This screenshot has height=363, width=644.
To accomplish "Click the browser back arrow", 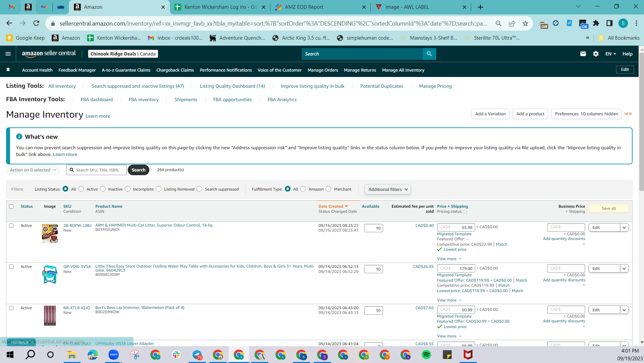I will (9, 23).
